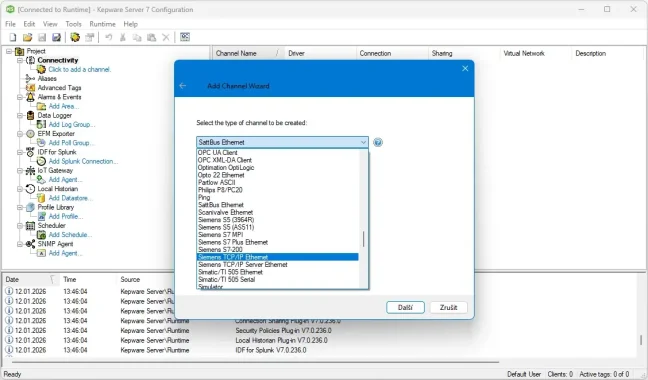Viewport: 648px width, 380px height.
Task: Click the IDF for Splunk icon
Action: [x=30, y=152]
